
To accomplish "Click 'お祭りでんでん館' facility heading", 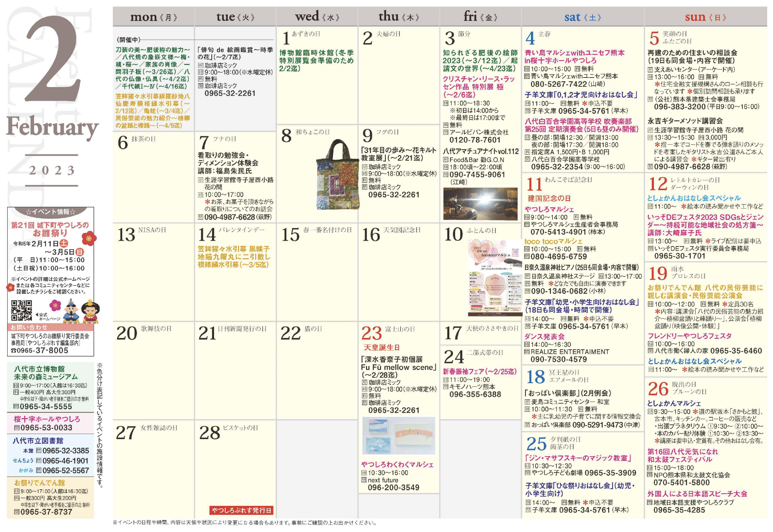I will (x=39, y=483).
